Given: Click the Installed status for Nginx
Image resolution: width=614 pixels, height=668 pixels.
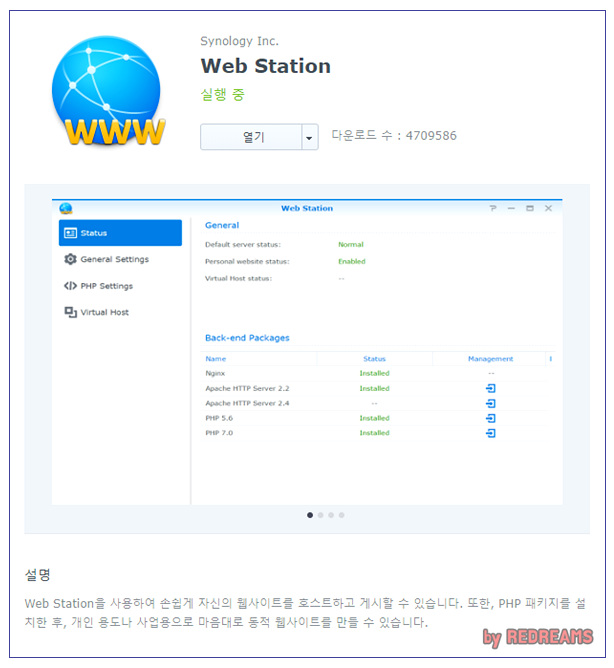Looking at the screenshot, I should (x=374, y=373).
